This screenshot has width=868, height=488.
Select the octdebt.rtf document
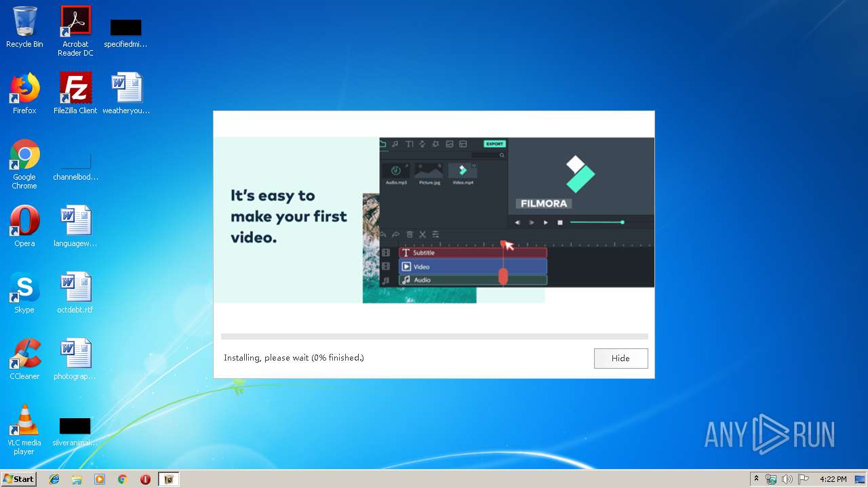coord(75,293)
